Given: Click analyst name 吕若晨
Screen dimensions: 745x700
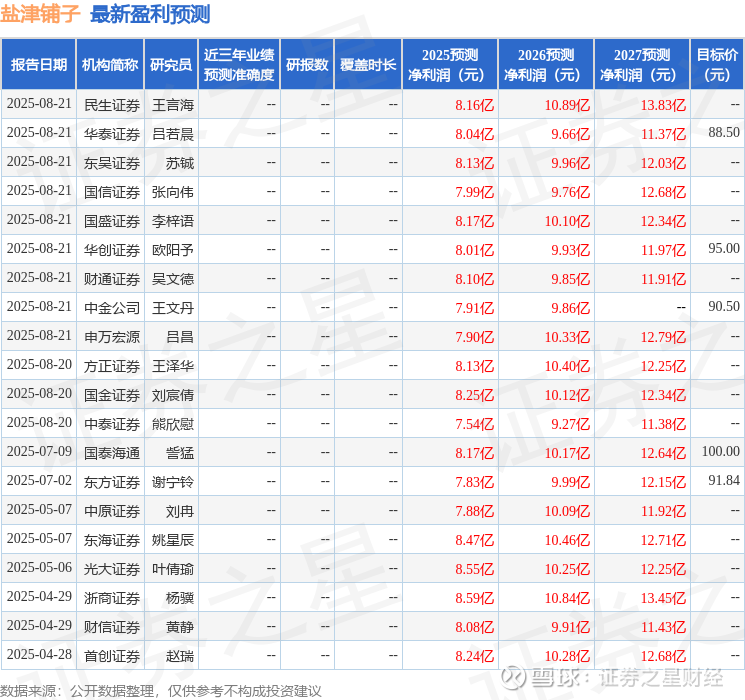Looking at the screenshot, I should point(173,134).
